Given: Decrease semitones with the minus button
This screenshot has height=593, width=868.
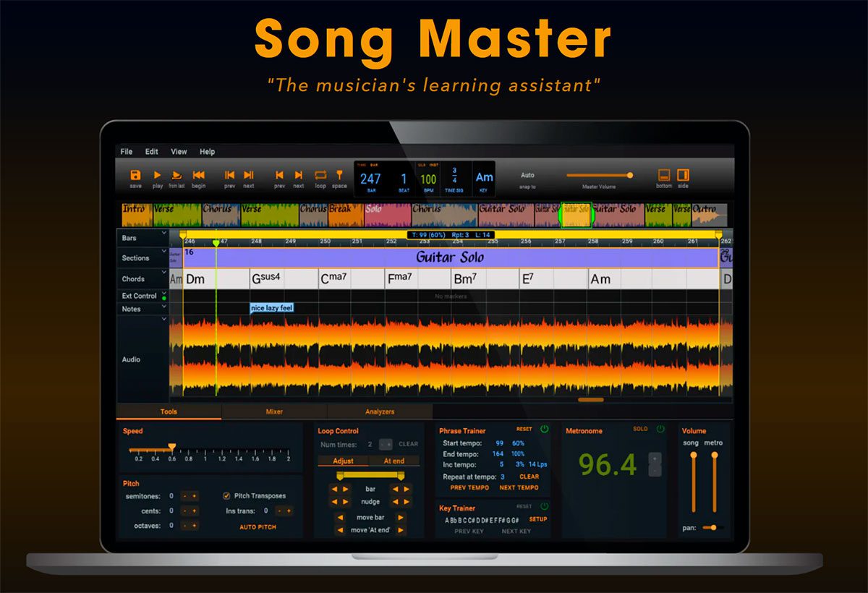Looking at the screenshot, I should [184, 496].
